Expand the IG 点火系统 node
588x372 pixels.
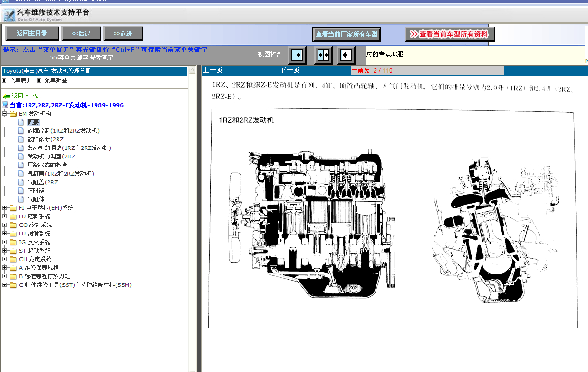(x=5, y=242)
